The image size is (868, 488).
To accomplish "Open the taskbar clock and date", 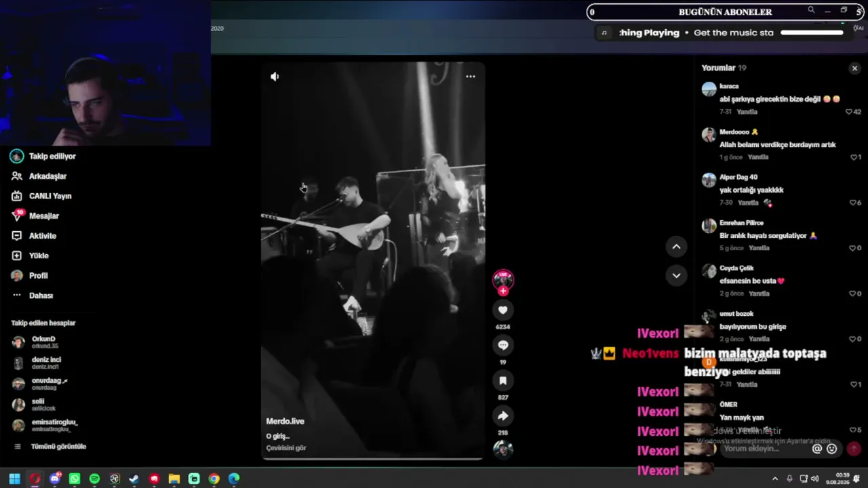I will (x=837, y=479).
